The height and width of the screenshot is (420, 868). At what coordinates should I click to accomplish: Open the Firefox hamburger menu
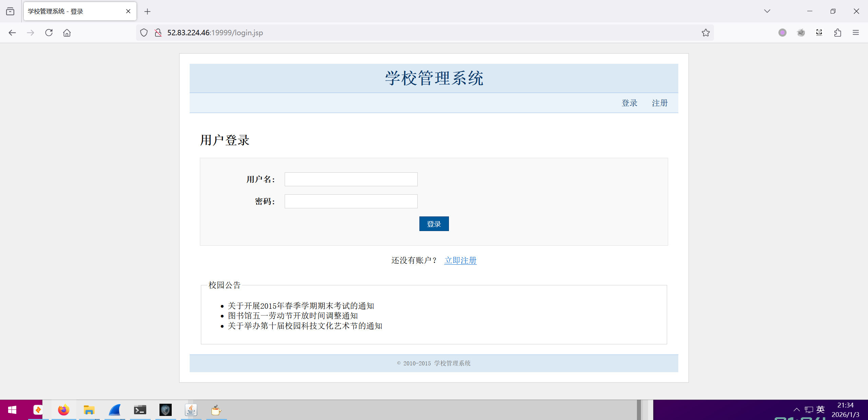pyautogui.click(x=856, y=33)
